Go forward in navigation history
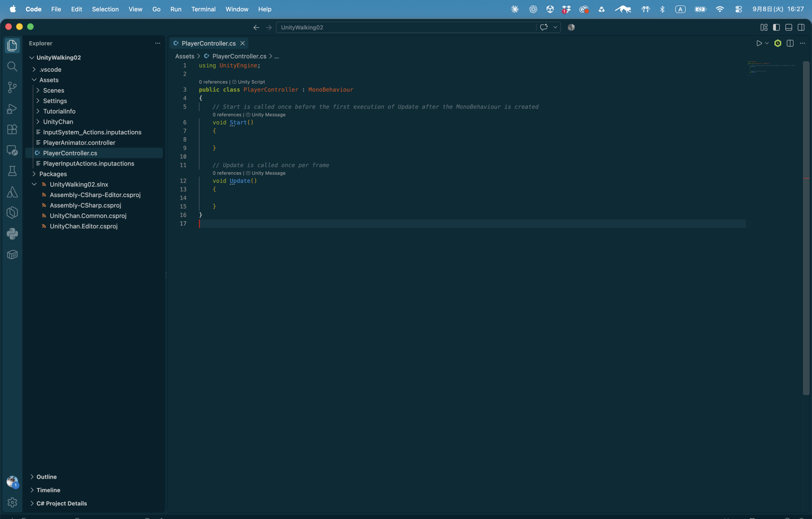 [x=269, y=27]
